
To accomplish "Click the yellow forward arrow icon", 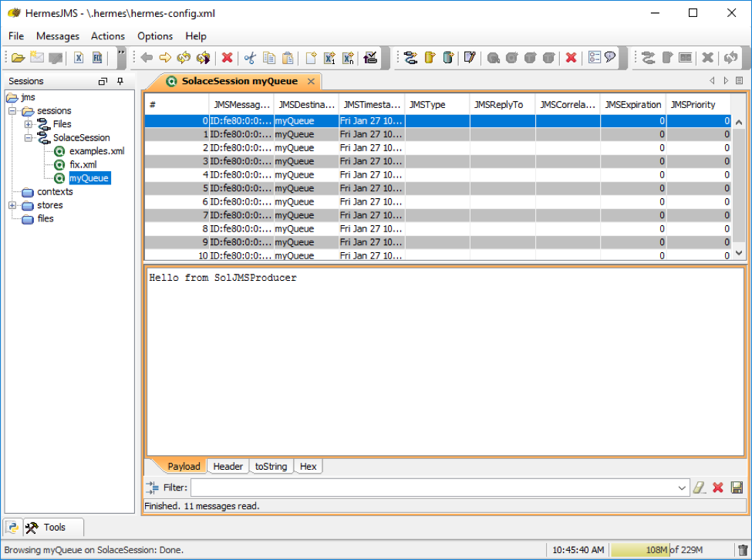I will click(164, 58).
